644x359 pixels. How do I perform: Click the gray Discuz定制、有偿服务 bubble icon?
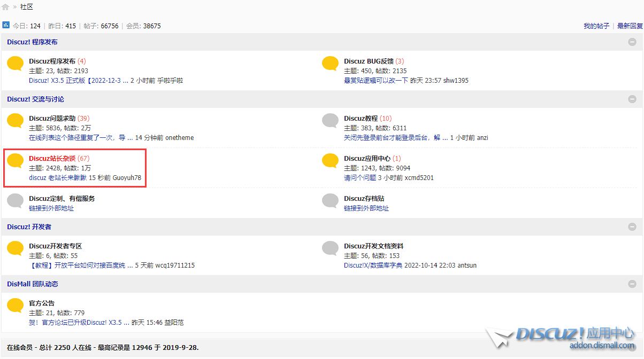[15, 200]
